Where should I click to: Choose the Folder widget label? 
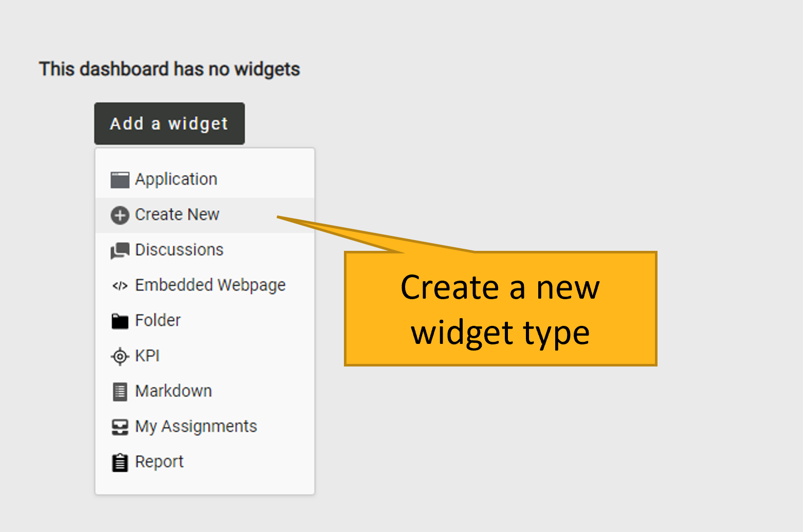pos(157,320)
